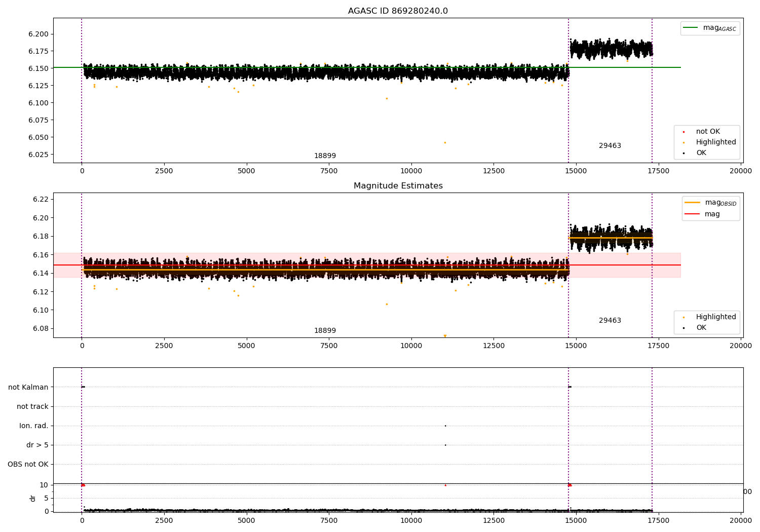This screenshot has height=532, width=760.
Task: Click the 7500 x-tick under the top plot
Action: tap(329, 171)
